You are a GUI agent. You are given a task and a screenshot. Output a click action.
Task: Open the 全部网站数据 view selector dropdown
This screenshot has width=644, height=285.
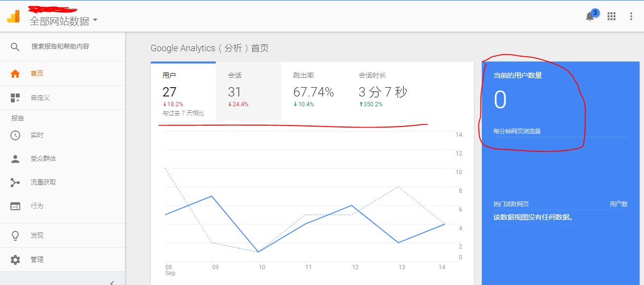[64, 21]
